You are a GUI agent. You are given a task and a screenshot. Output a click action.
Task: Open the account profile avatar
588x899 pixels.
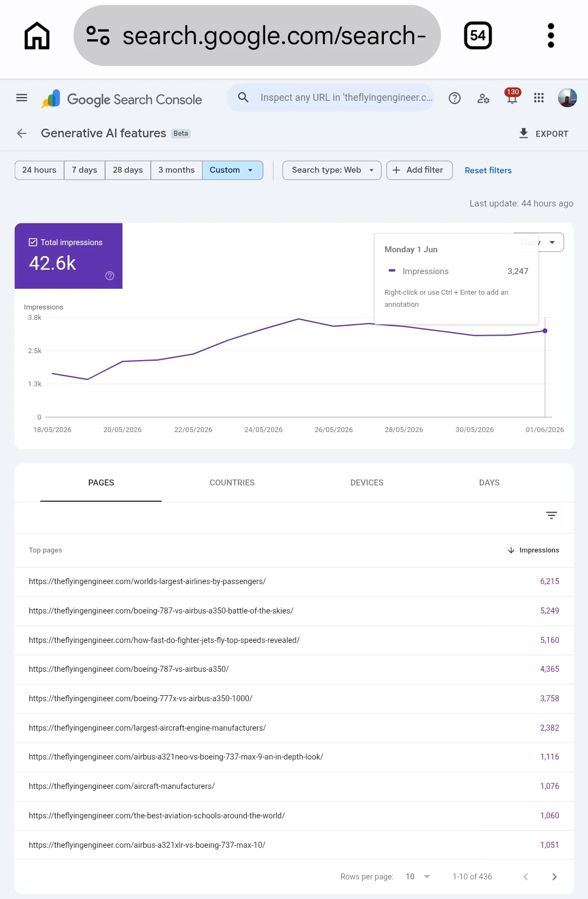click(567, 98)
